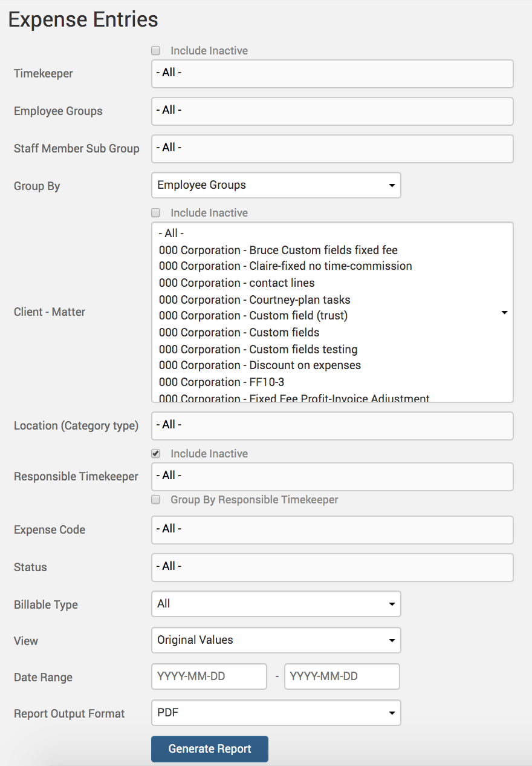Image resolution: width=532 pixels, height=766 pixels.
Task: Select '000 Corporation - Custom fields testing' matter
Action: pos(258,350)
